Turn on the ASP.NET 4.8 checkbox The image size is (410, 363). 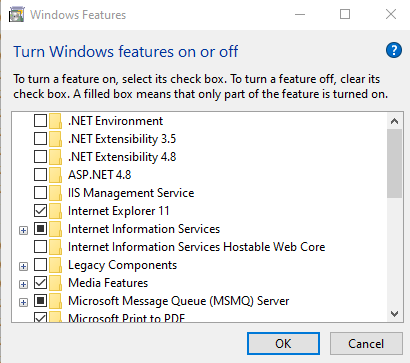point(40,174)
